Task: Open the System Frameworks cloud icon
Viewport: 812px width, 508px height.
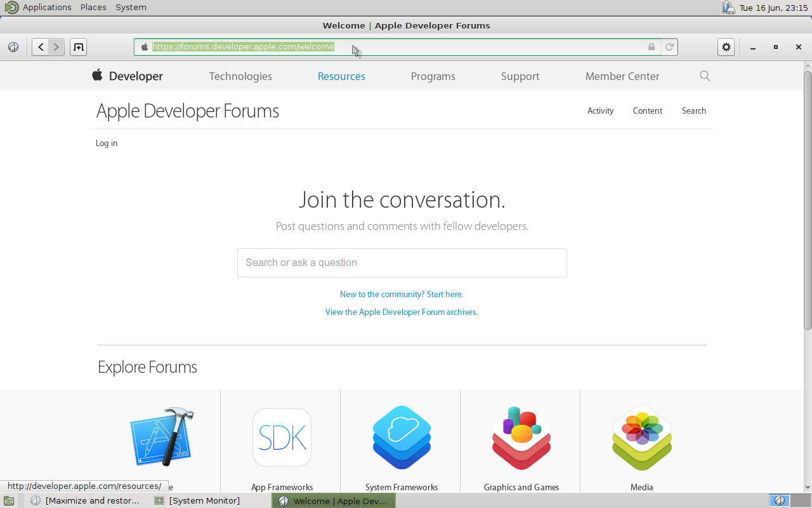Action: pyautogui.click(x=402, y=438)
